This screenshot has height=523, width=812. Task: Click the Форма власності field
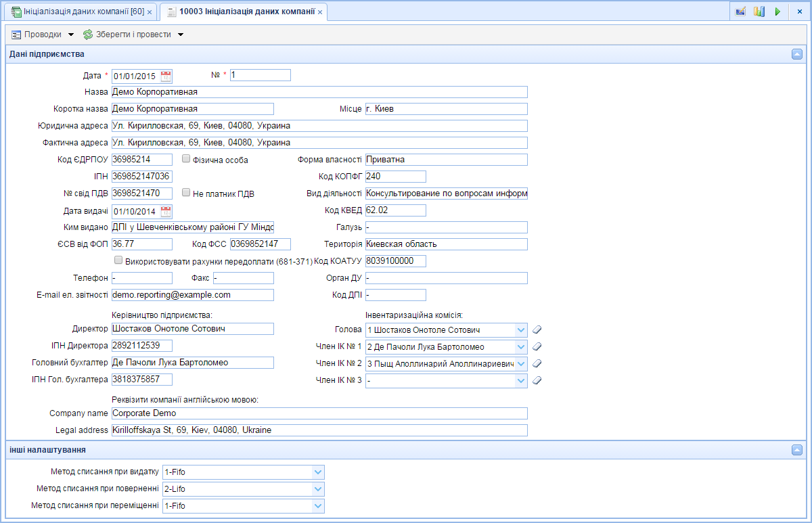coord(446,160)
